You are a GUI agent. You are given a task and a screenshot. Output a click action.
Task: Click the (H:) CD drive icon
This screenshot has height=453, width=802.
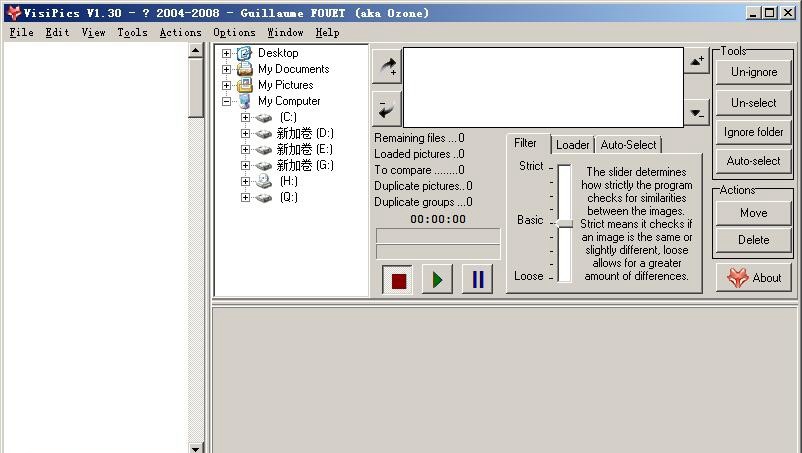tap(263, 181)
